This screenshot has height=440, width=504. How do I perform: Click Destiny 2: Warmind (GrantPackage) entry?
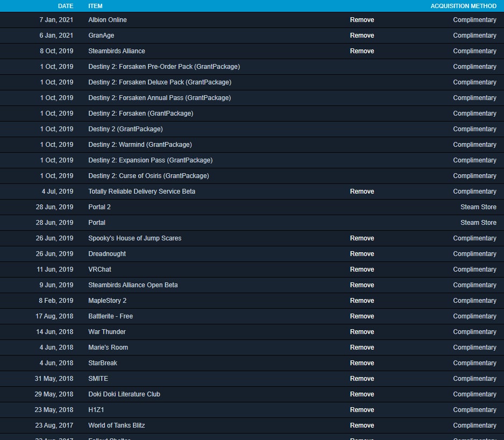click(x=140, y=145)
